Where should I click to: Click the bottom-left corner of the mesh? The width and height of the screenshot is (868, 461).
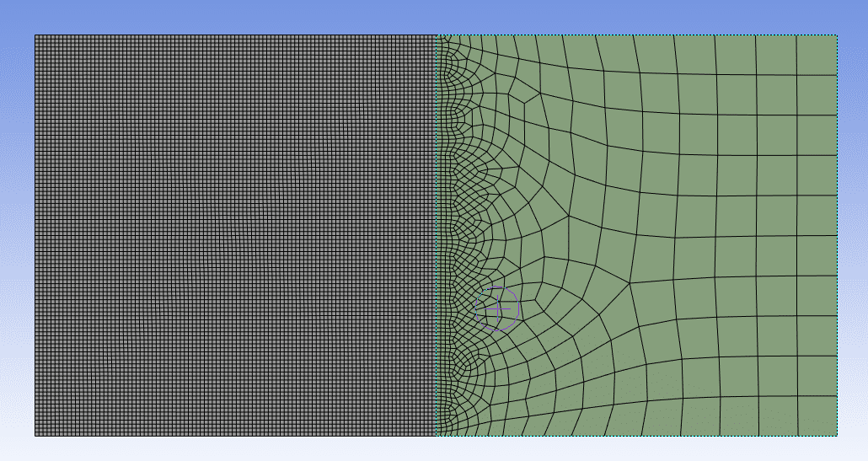35,436
